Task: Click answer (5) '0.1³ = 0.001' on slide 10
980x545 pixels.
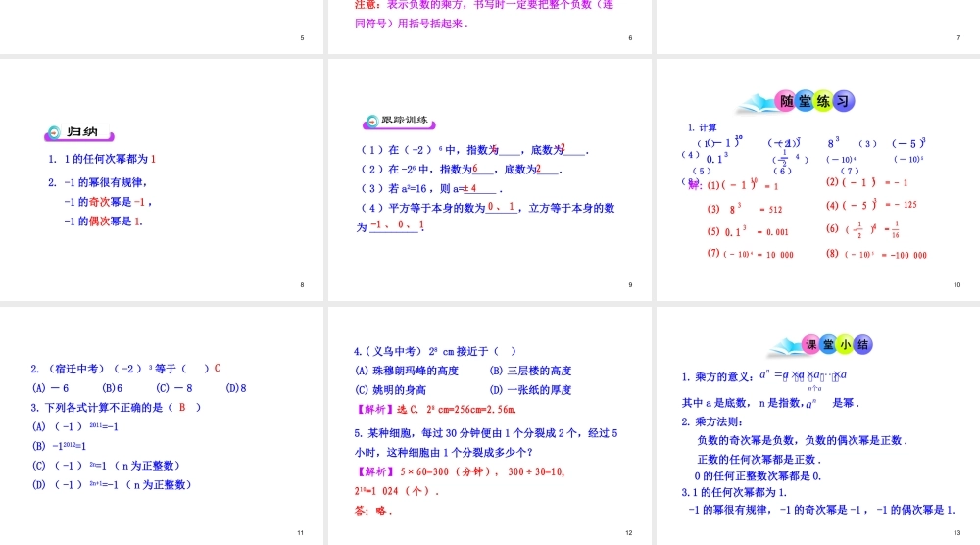Action: tap(748, 232)
